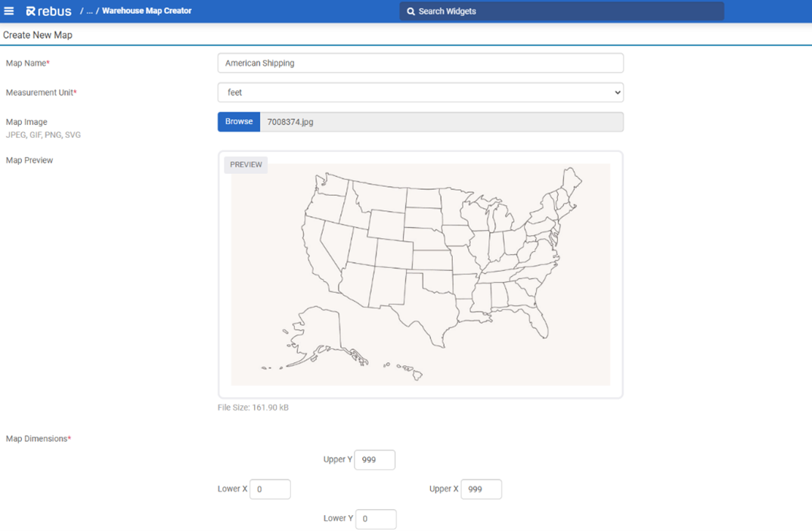Screen dimensions: 812x531
Task: Select the Lower X dimension field
Action: [270, 489]
